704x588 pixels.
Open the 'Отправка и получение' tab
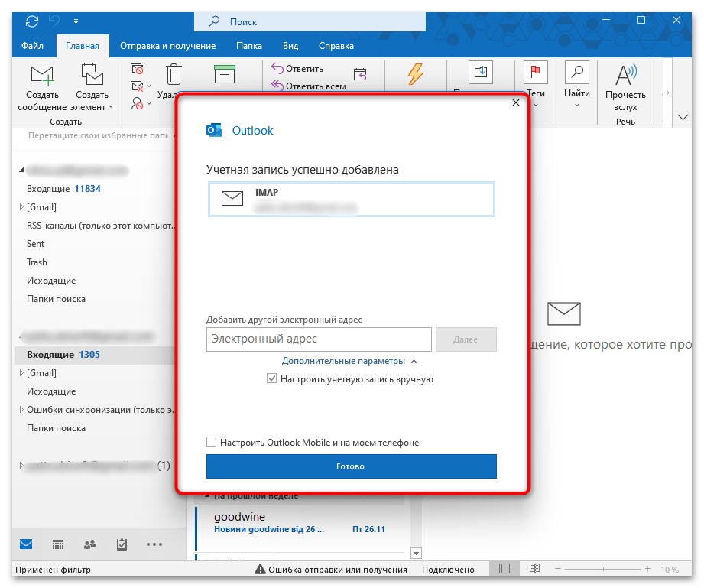click(167, 46)
